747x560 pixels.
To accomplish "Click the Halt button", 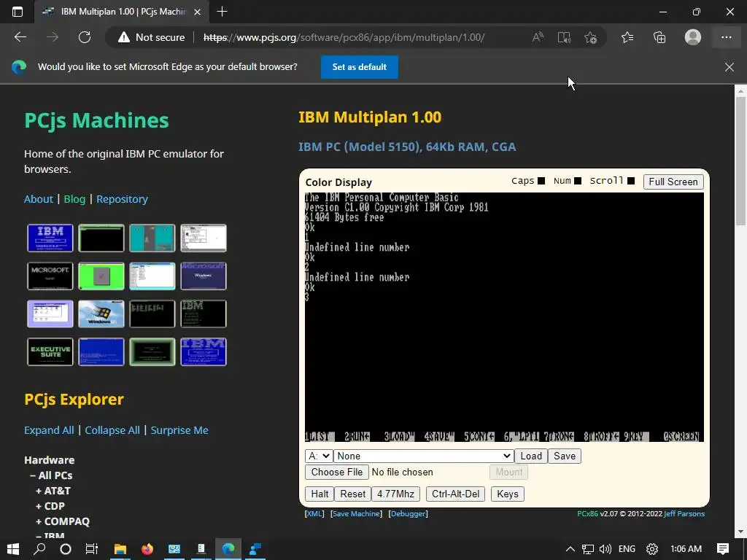I will [320, 494].
